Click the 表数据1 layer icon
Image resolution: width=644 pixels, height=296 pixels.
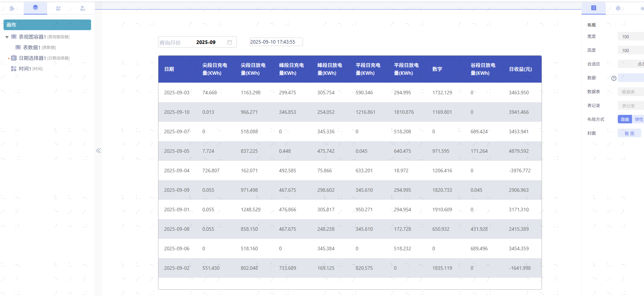pyautogui.click(x=18, y=47)
